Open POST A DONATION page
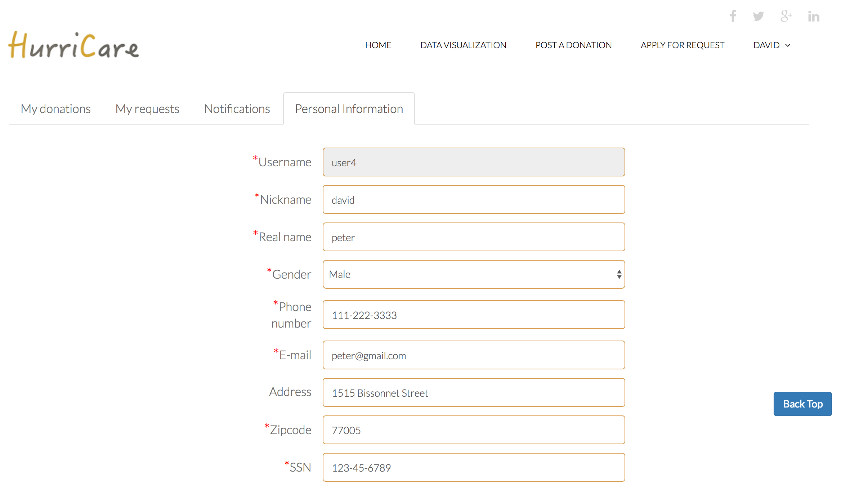This screenshot has height=486, width=868. (573, 45)
